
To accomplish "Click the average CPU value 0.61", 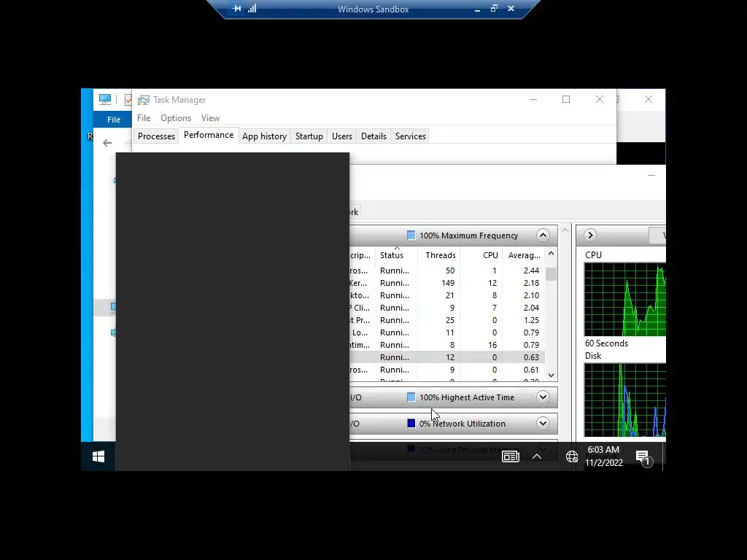I will 531,370.
